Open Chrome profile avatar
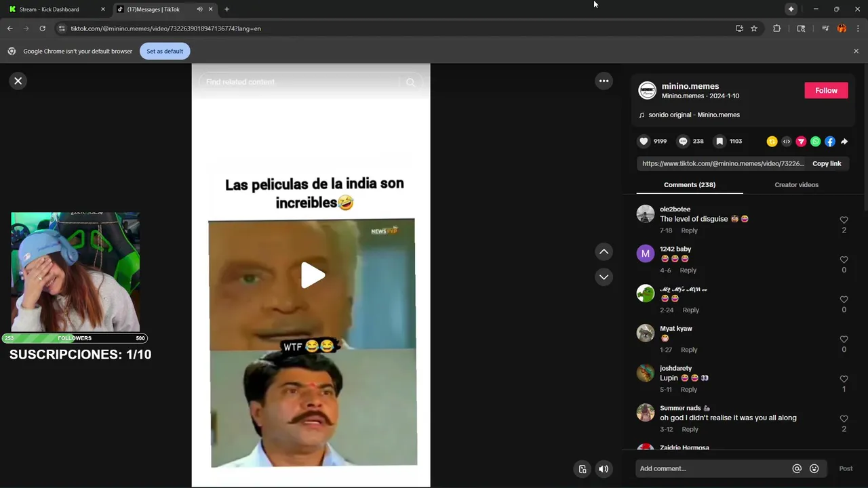This screenshot has width=868, height=488. click(842, 28)
